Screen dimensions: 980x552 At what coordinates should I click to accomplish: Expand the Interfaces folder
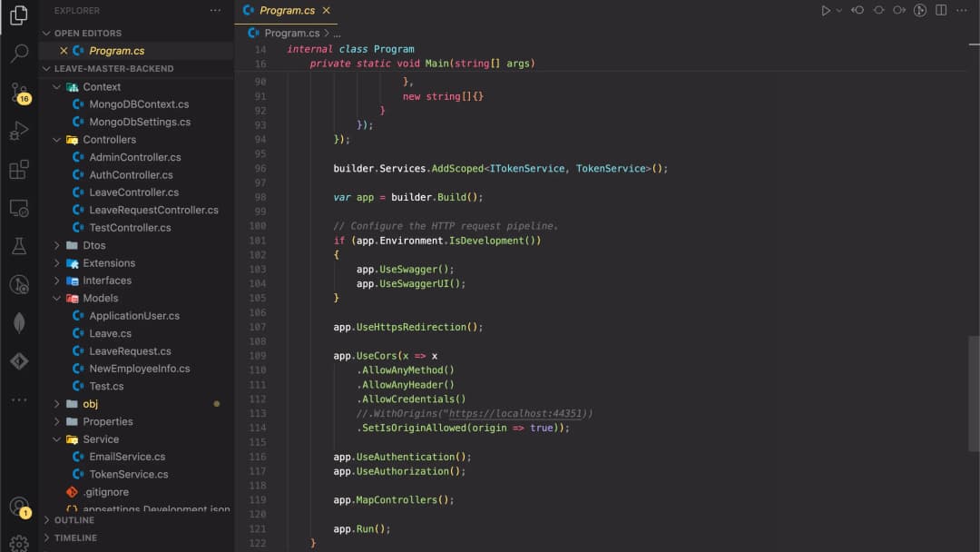57,280
